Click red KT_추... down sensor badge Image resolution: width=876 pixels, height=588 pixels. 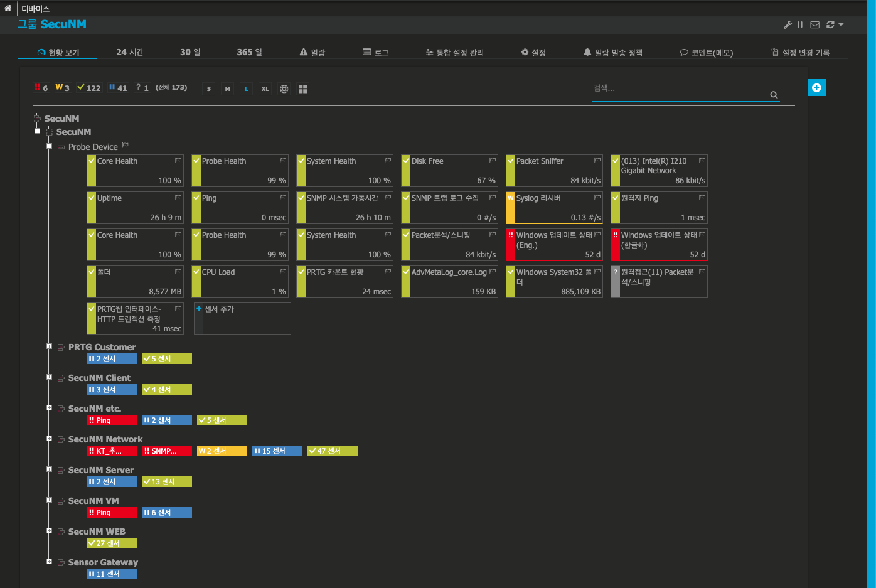(x=112, y=451)
